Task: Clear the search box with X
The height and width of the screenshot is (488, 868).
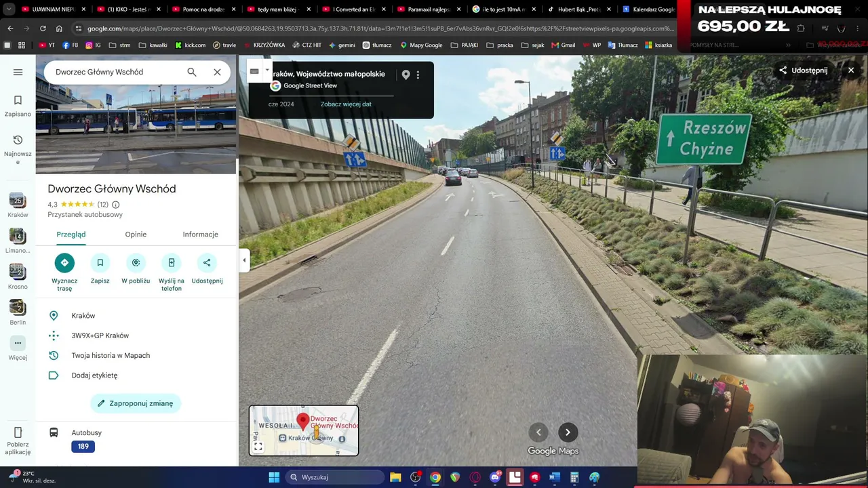Action: (x=217, y=72)
